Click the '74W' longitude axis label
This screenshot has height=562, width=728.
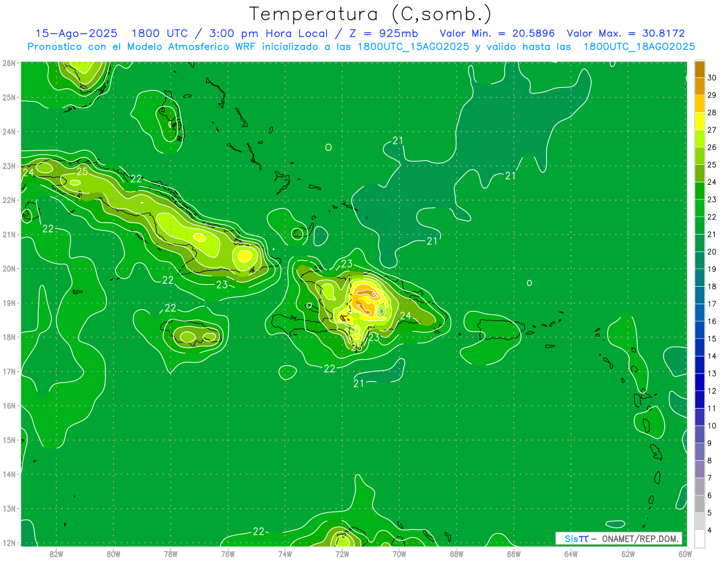coord(285,553)
